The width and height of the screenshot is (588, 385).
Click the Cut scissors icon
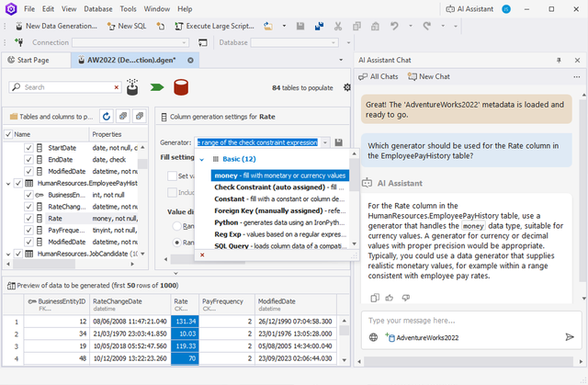338,26
